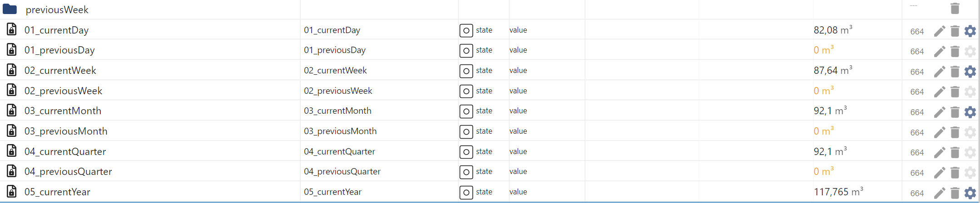Delete the previousWeek folder

955,9
